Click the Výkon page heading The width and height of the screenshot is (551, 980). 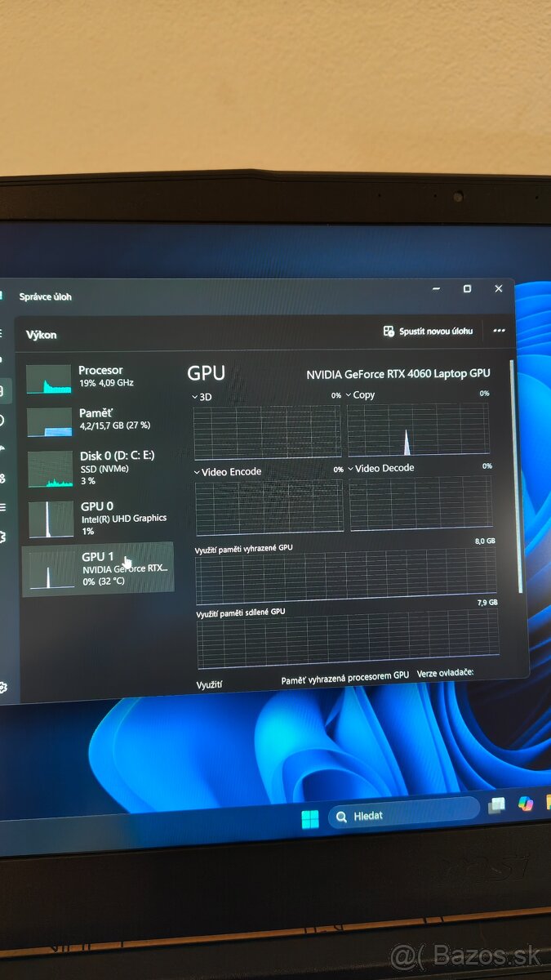[42, 335]
